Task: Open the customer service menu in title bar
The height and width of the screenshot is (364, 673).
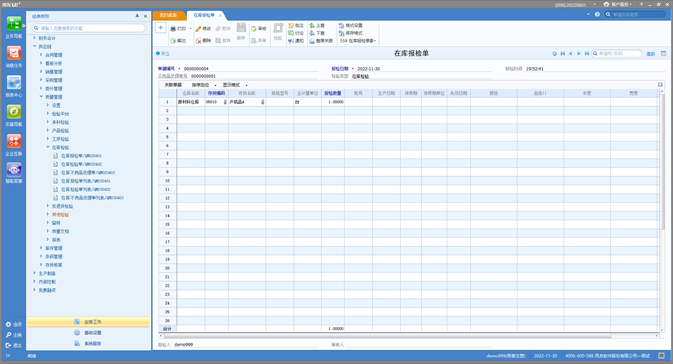Action: click(x=618, y=4)
